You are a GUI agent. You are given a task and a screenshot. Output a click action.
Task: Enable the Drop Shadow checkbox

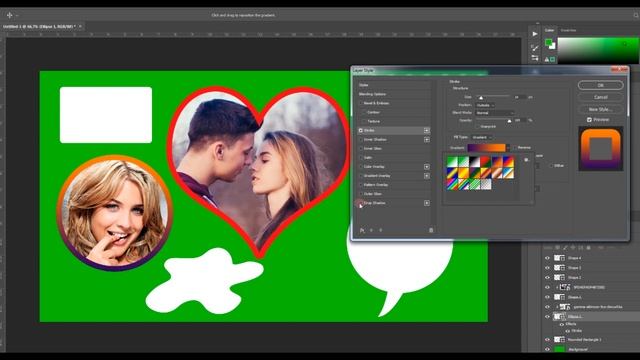coord(361,203)
